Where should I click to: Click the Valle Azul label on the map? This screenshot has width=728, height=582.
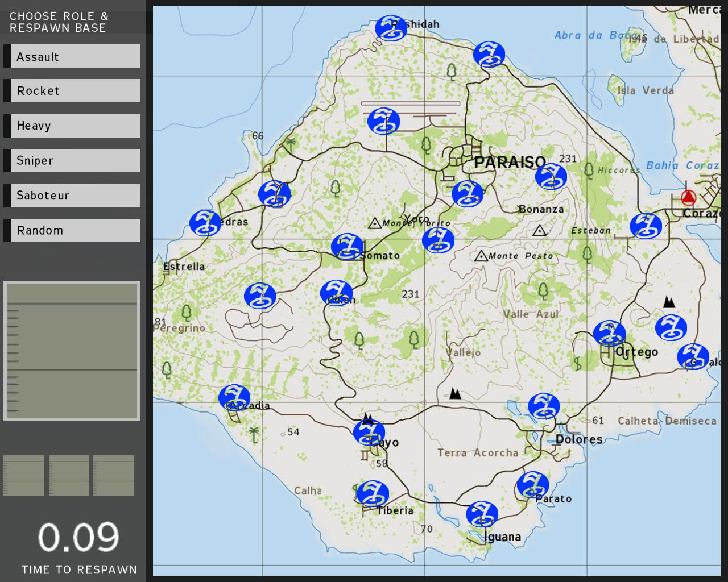(x=531, y=314)
